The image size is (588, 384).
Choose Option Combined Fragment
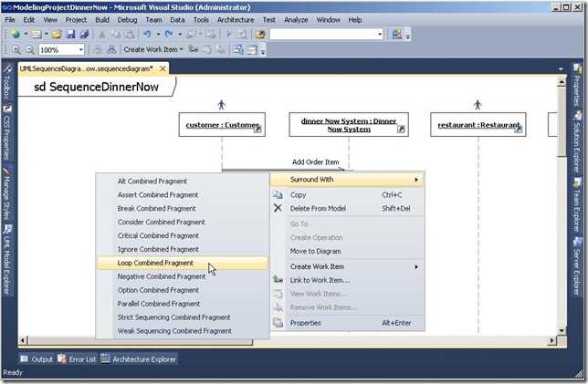click(183, 290)
